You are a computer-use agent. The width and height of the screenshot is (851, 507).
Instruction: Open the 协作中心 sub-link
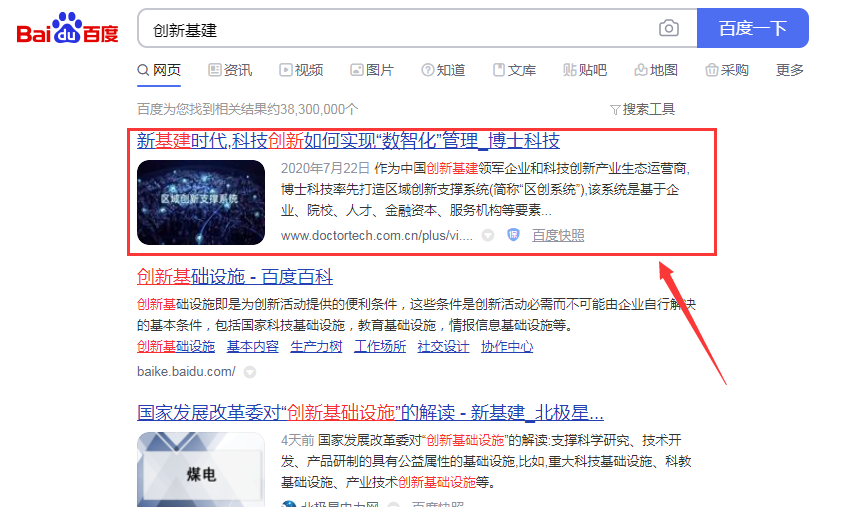507,346
